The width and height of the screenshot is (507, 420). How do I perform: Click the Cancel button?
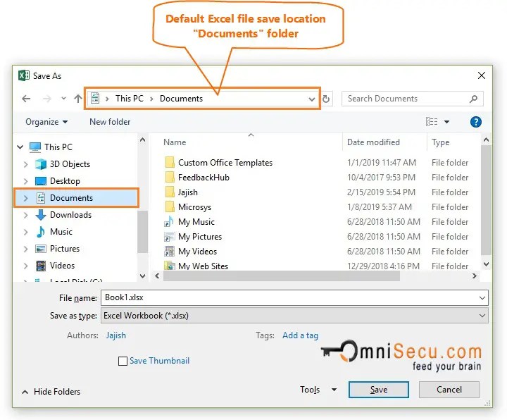coord(449,390)
